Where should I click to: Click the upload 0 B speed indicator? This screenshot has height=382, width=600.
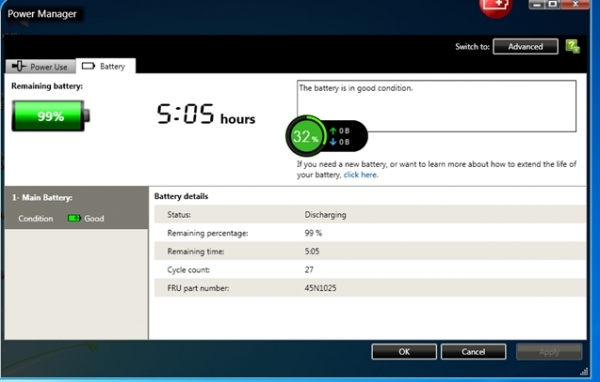click(339, 131)
